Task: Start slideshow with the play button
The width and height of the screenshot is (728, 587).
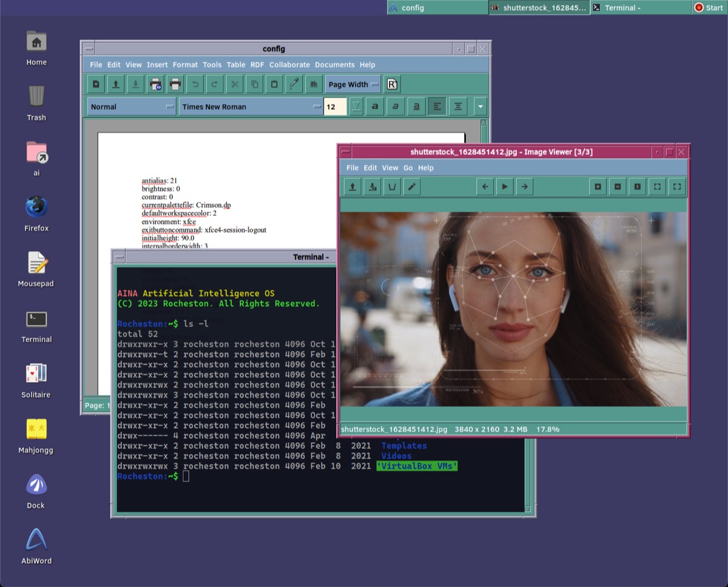Action: 504,187
